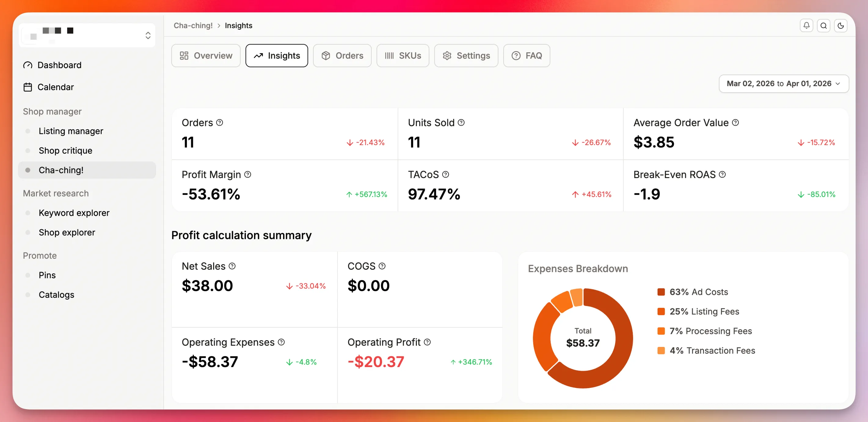
Task: Toggle dark mode with the moon icon
Action: tap(841, 25)
